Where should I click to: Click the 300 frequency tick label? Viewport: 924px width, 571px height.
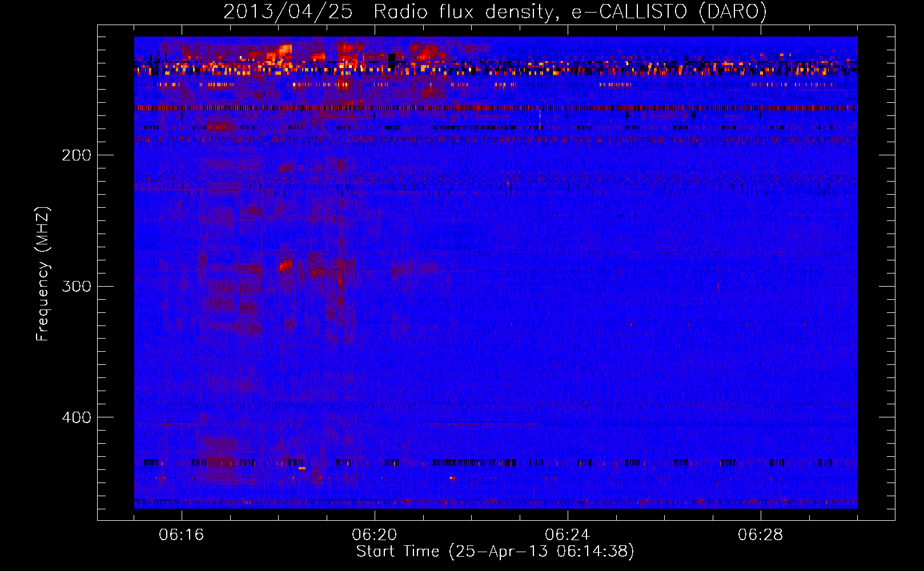coord(77,286)
